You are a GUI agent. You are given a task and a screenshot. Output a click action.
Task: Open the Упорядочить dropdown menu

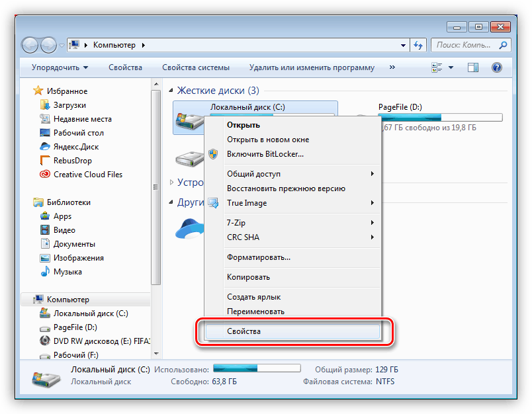point(60,67)
